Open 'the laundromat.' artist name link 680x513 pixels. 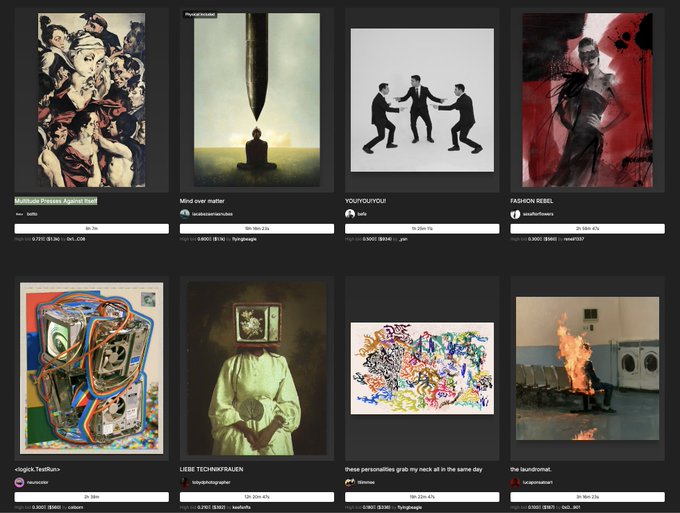[x=538, y=482]
